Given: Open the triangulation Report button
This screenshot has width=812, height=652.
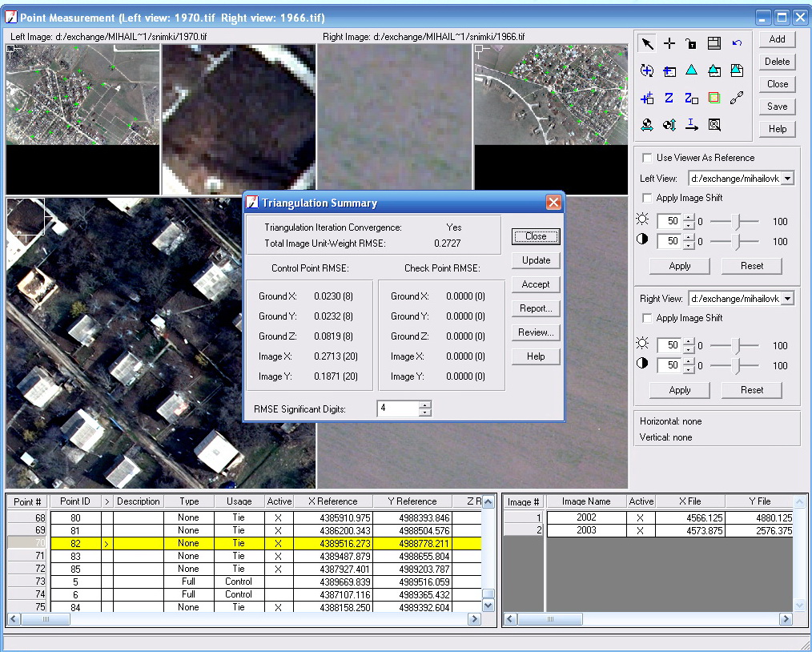Looking at the screenshot, I should pos(536,308).
